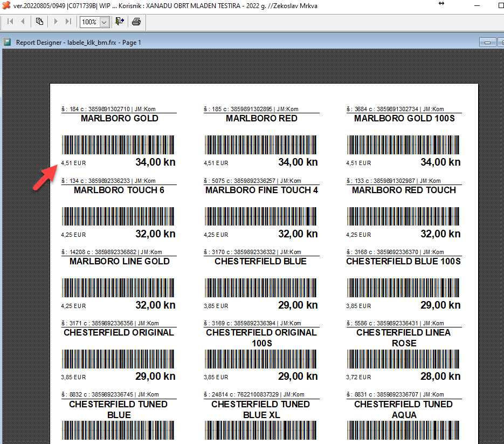Click the MARLBORO GOLD label title

pyautogui.click(x=119, y=119)
